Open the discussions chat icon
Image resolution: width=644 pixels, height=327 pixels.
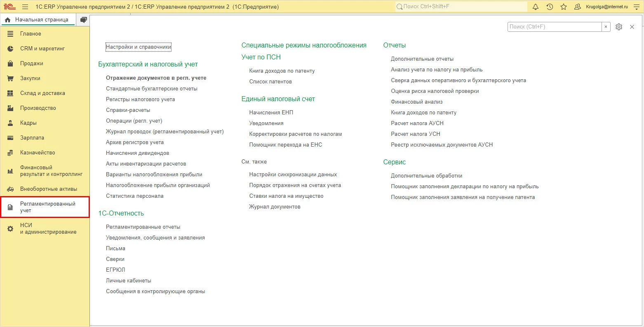pyautogui.click(x=84, y=20)
